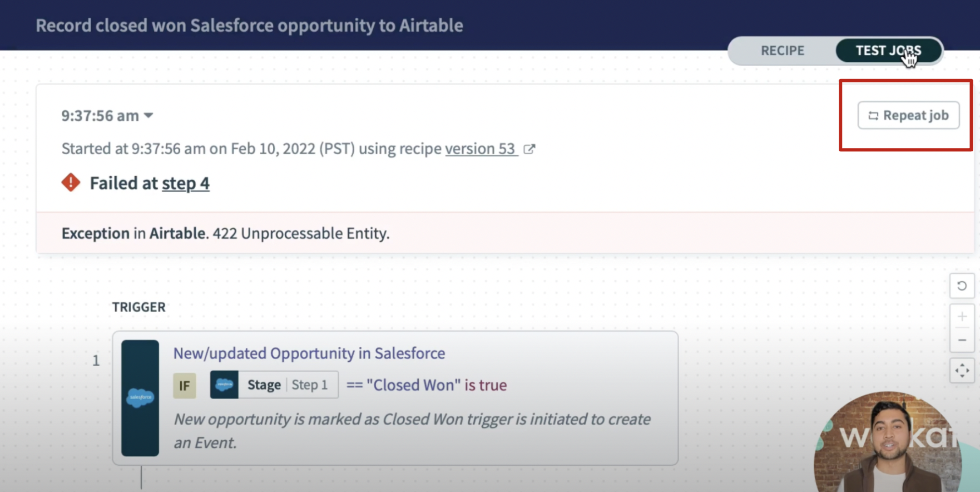
Task: Switch to the RECIPE tab
Action: point(782,51)
